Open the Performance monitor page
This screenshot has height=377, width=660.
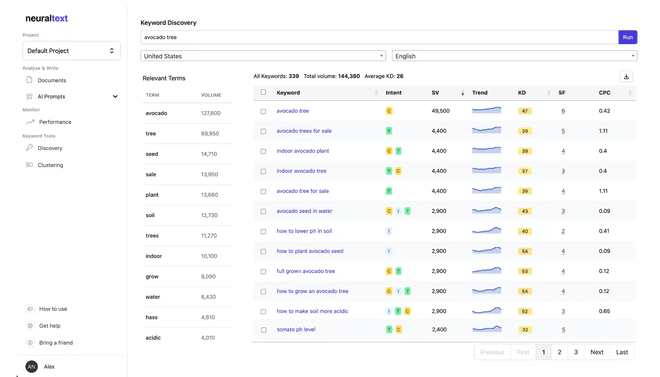click(x=55, y=122)
